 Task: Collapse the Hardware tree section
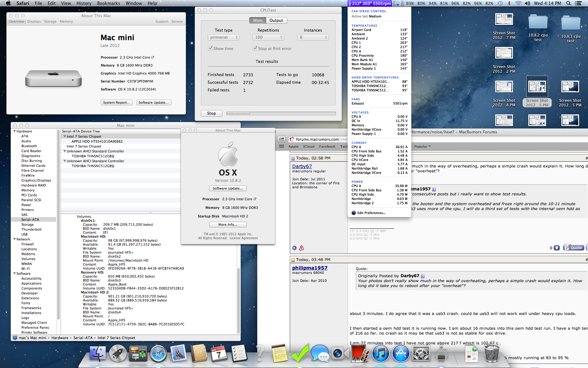coord(14,131)
